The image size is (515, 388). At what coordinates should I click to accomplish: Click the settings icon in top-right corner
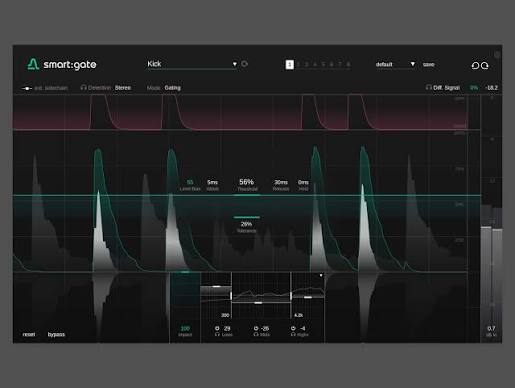click(497, 55)
